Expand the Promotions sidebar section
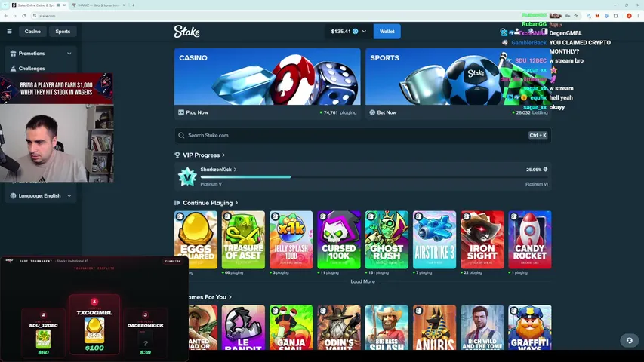Screen dimensions: 644x362 pos(41,54)
